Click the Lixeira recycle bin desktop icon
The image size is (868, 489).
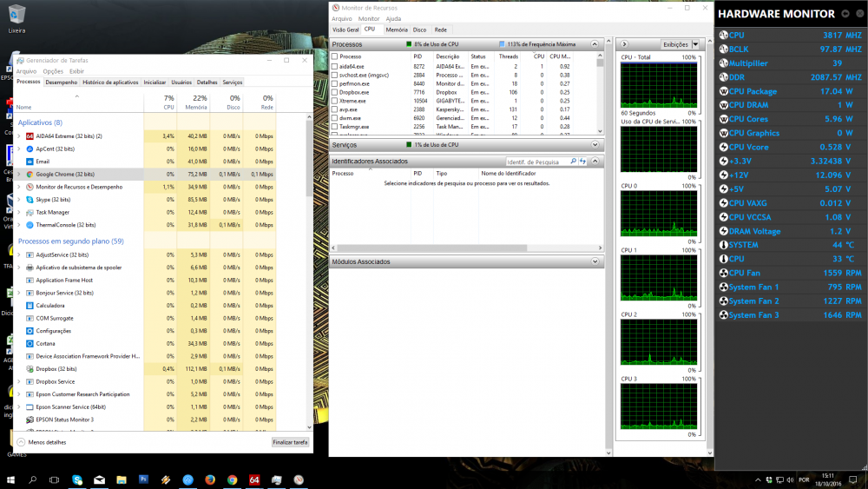pyautogui.click(x=16, y=15)
